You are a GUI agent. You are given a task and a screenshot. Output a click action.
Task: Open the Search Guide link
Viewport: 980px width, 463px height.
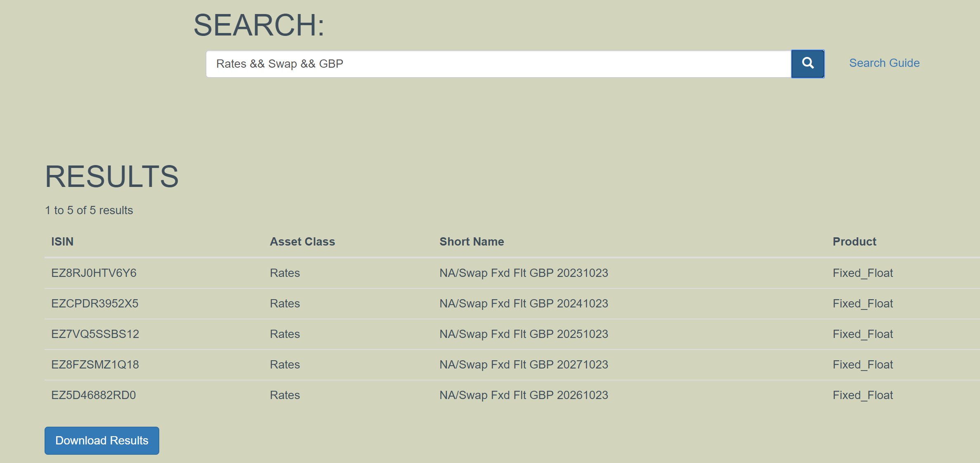[x=884, y=63]
